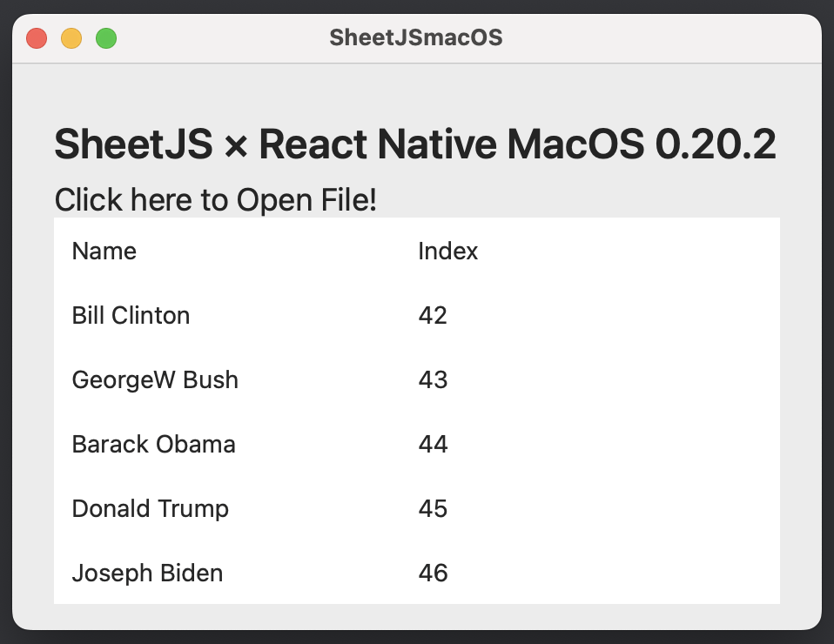The image size is (834, 644).
Task: Select the GeorgeW Bush cell
Action: (x=155, y=380)
